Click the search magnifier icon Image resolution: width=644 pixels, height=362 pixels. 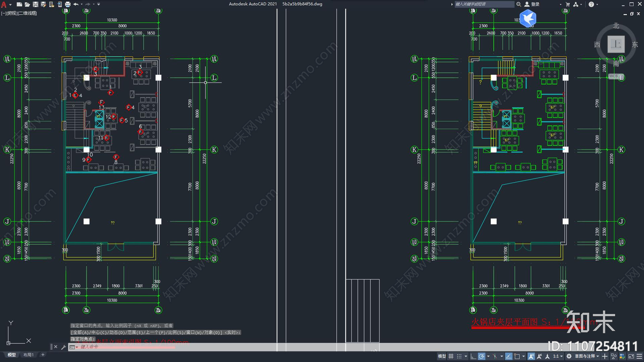[519, 4]
